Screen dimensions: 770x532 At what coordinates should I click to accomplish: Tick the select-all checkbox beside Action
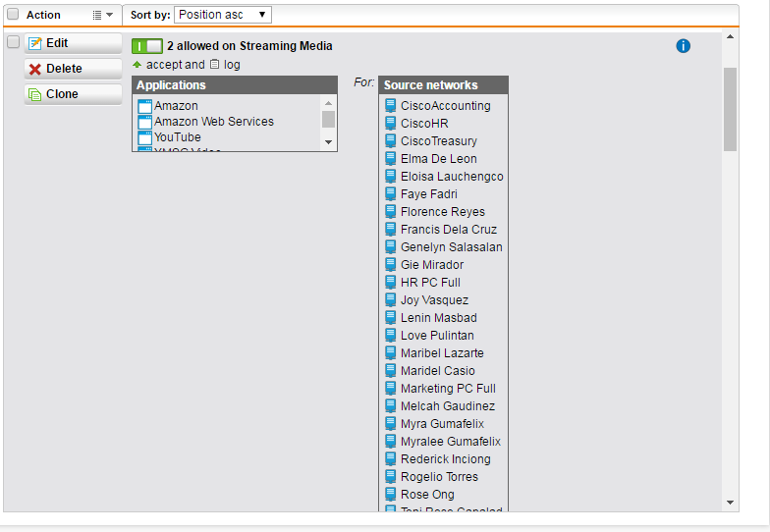pyautogui.click(x=14, y=14)
